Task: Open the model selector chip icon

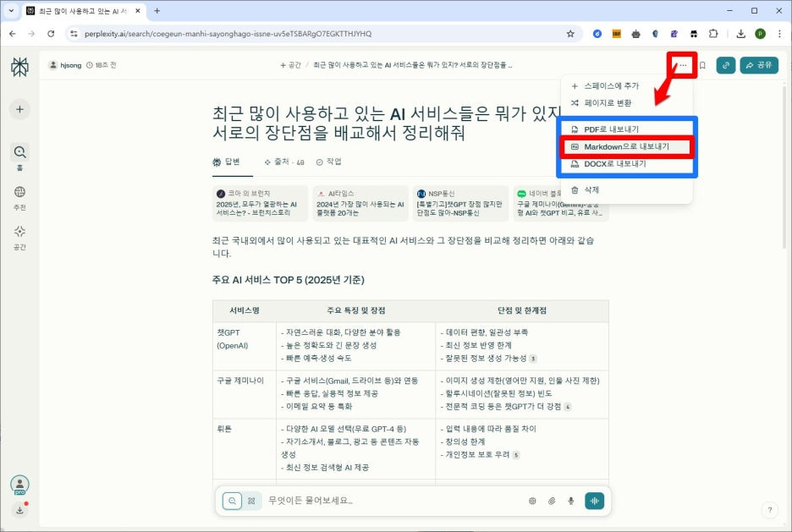Action: [532, 501]
